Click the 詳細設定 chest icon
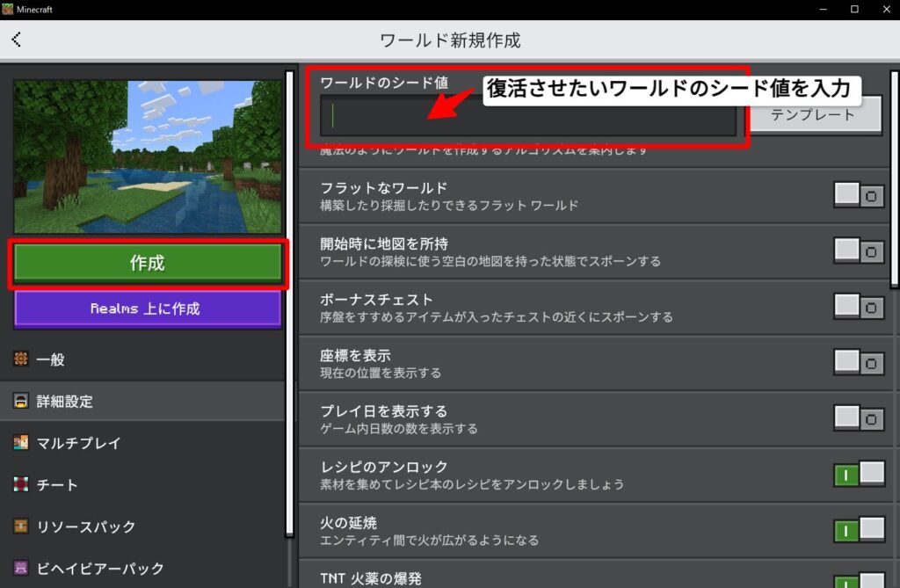The image size is (900, 588). [21, 401]
